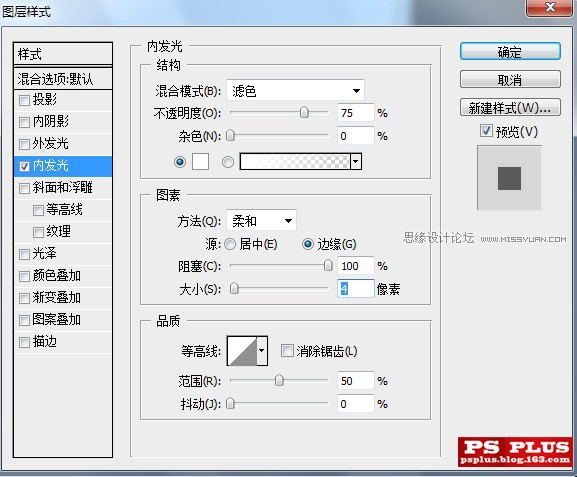Image resolution: width=577 pixels, height=477 pixels.
Task: Toggle the 预览(V) preview checkbox
Action: click(486, 130)
